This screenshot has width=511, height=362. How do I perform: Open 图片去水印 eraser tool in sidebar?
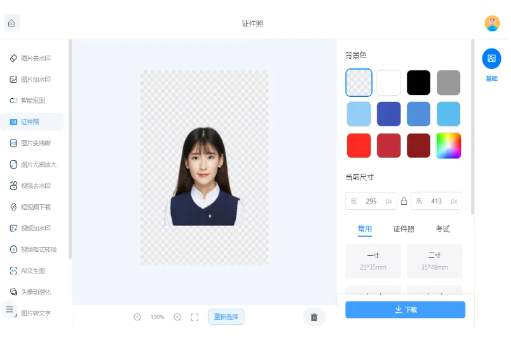point(31,58)
